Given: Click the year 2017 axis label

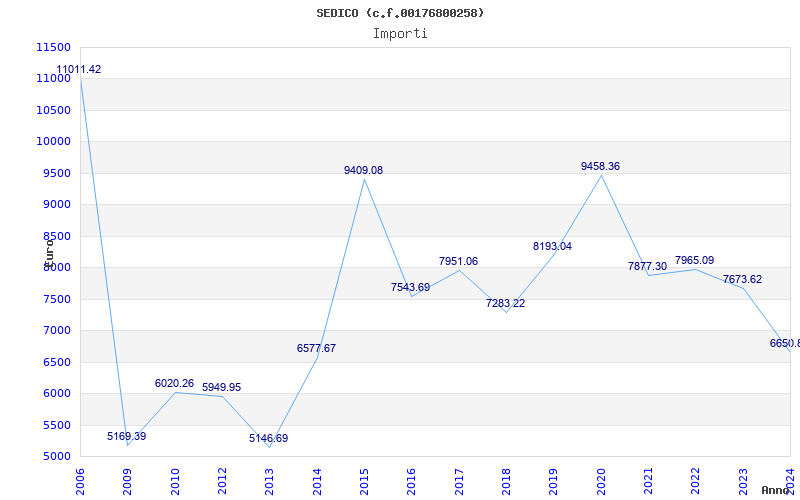Looking at the screenshot, I should click(459, 481).
